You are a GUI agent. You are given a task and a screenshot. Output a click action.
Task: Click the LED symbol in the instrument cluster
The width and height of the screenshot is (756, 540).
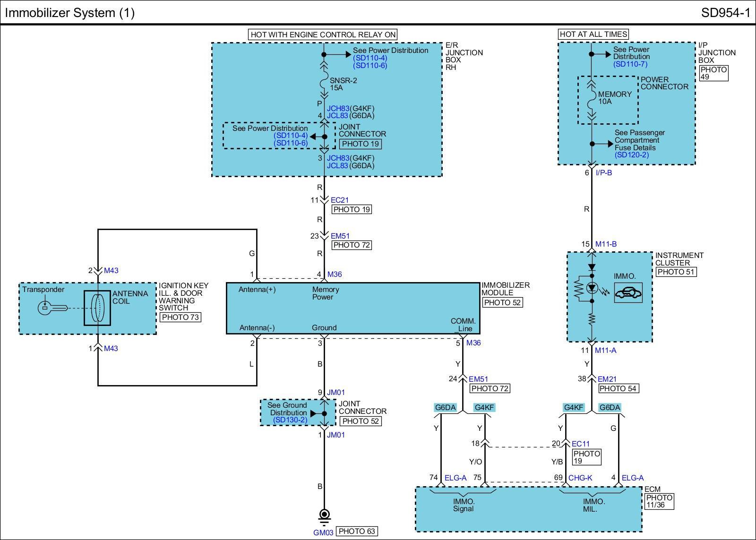(592, 288)
